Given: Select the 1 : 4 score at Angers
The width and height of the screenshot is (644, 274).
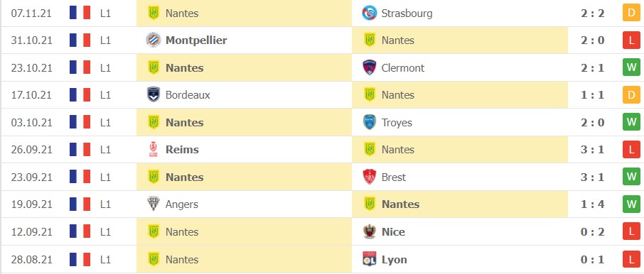Looking at the screenshot, I should pyautogui.click(x=592, y=204).
